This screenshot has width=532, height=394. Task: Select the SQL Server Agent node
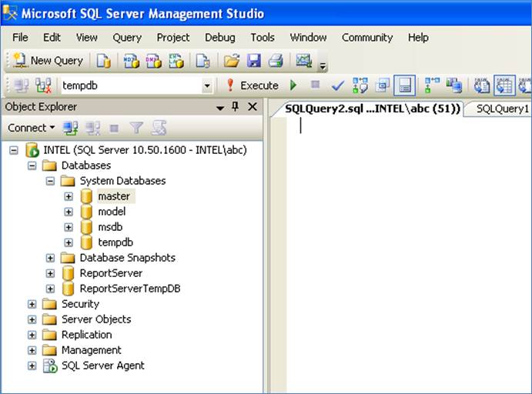click(x=103, y=366)
